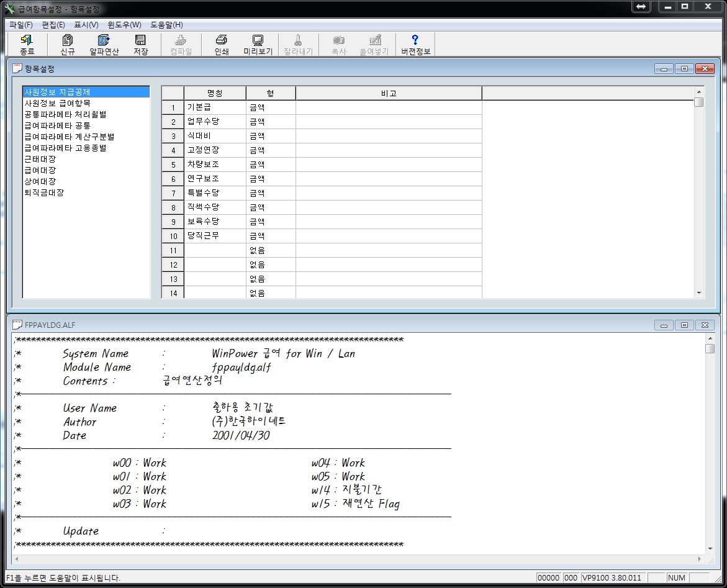Click row header number 5 in grid

pyautogui.click(x=173, y=165)
